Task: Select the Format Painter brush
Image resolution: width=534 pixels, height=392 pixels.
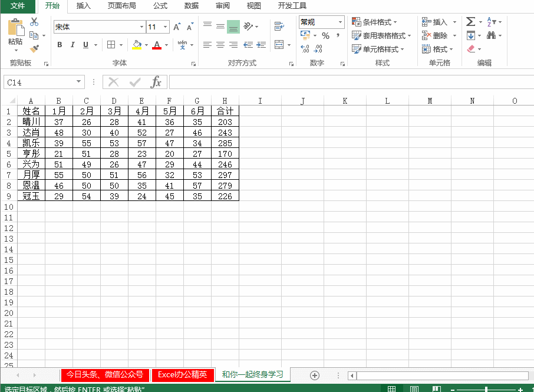Action: click(x=34, y=49)
